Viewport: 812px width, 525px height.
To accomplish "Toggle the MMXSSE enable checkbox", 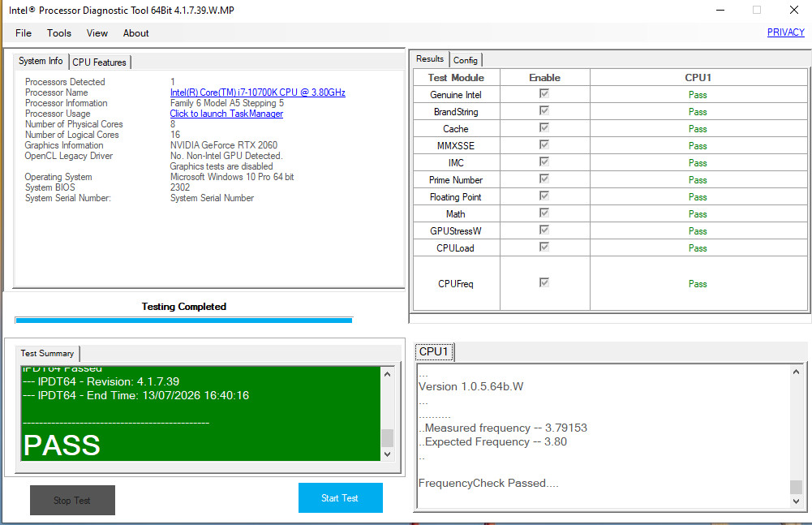I will click(x=544, y=145).
